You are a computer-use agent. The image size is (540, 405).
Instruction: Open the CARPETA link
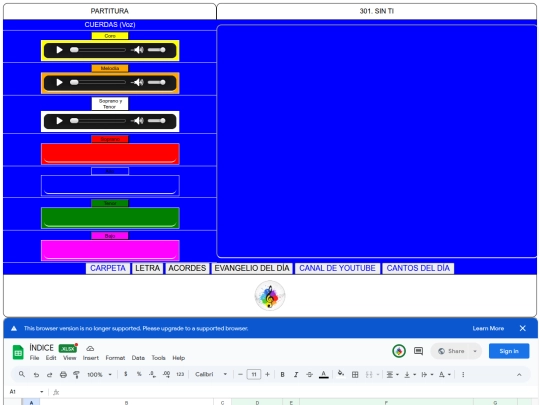pos(108,268)
